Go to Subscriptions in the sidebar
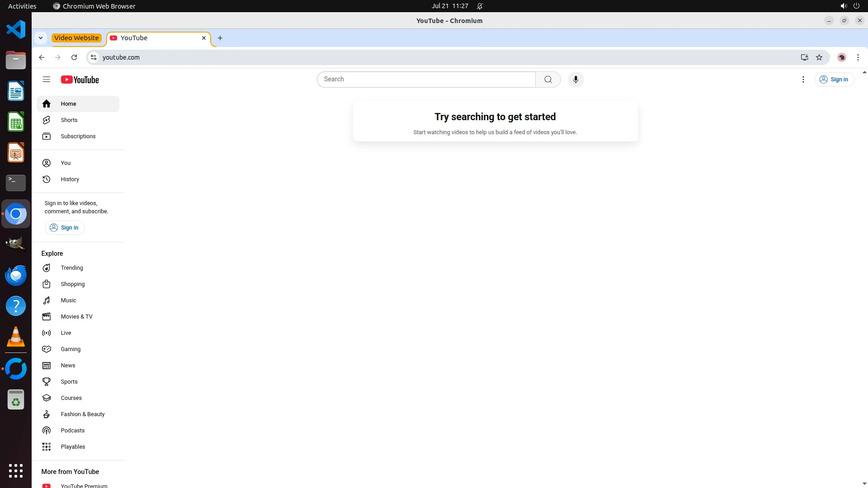 [x=78, y=136]
